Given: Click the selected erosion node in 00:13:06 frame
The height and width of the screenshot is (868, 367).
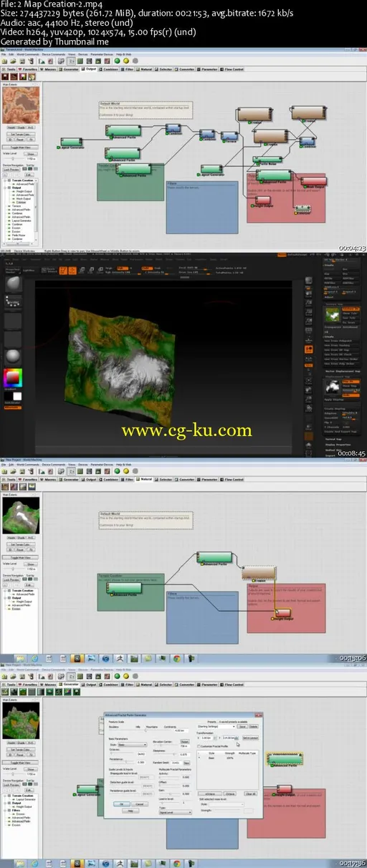Looking at the screenshot, I should point(259,573).
